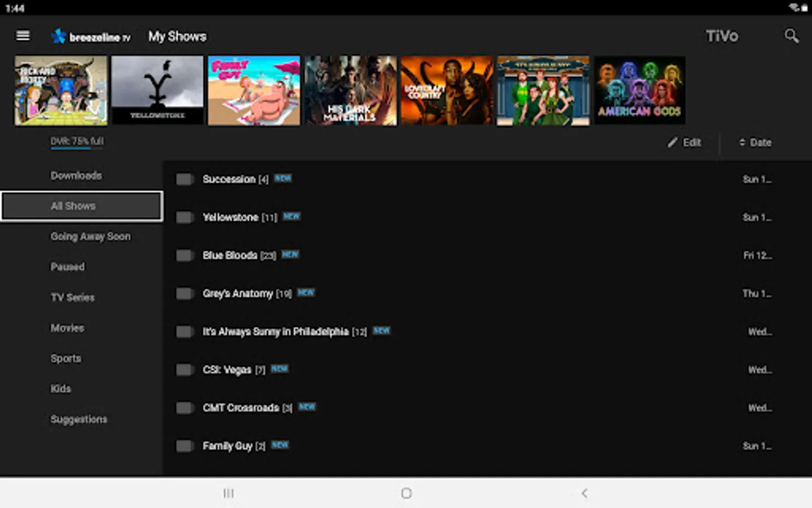Viewport: 812px width, 508px height.
Task: Open the hamburger navigation menu
Action: tap(23, 36)
